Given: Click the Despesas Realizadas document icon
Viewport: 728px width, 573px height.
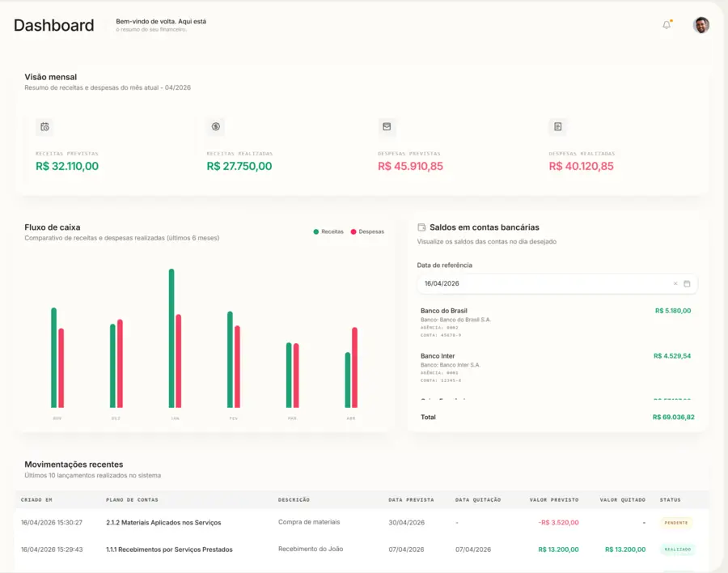Looking at the screenshot, I should pos(557,126).
